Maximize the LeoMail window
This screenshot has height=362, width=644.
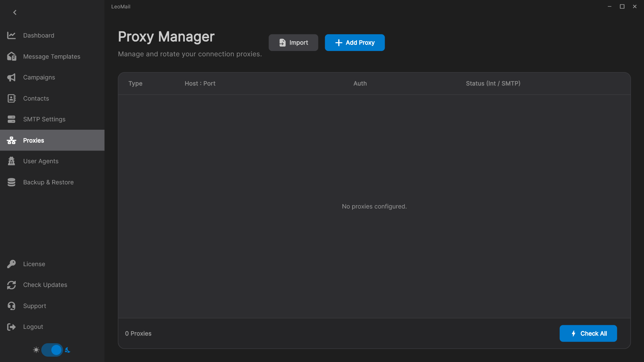point(622,6)
